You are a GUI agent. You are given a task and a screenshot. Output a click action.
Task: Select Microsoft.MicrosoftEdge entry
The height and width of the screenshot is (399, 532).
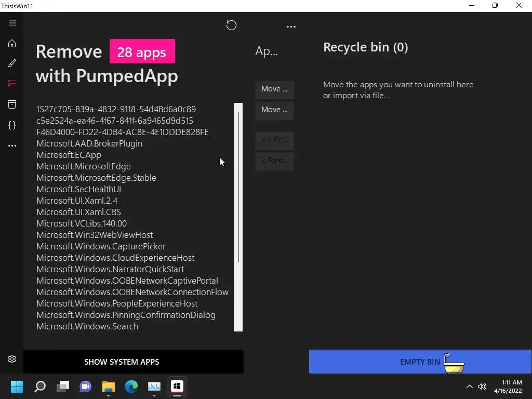pos(84,167)
